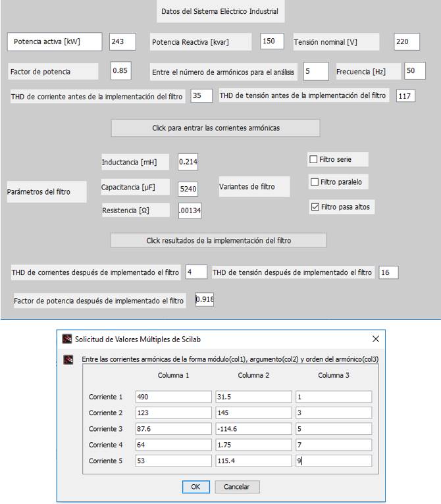Image resolution: width=441 pixels, height=504 pixels.
Task: Enable the Filtro serie checkbox
Action: point(313,159)
